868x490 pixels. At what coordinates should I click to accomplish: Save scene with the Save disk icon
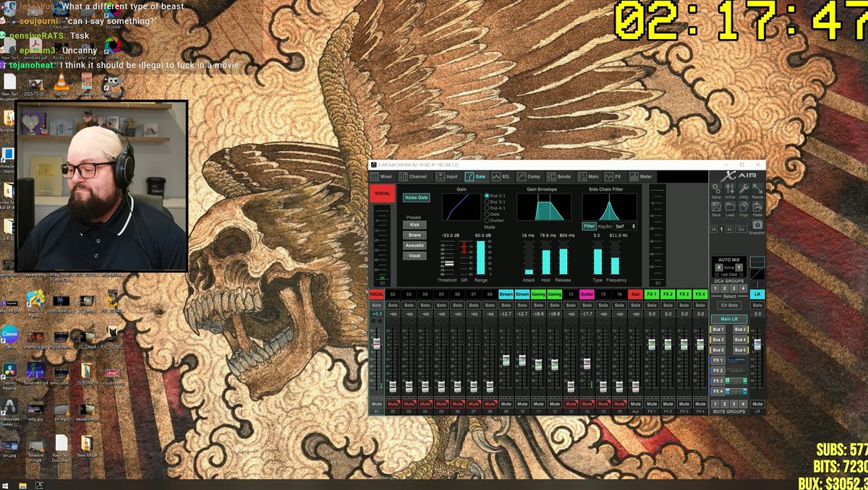pyautogui.click(x=716, y=210)
